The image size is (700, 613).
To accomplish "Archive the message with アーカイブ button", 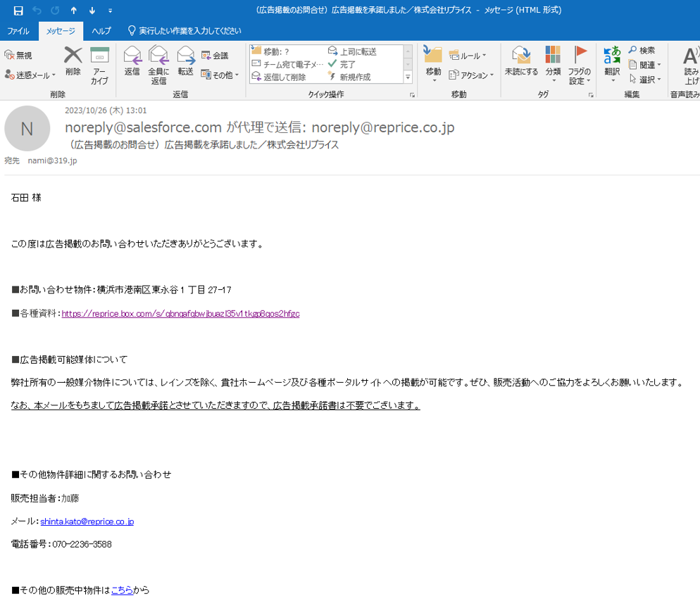I will [99, 65].
